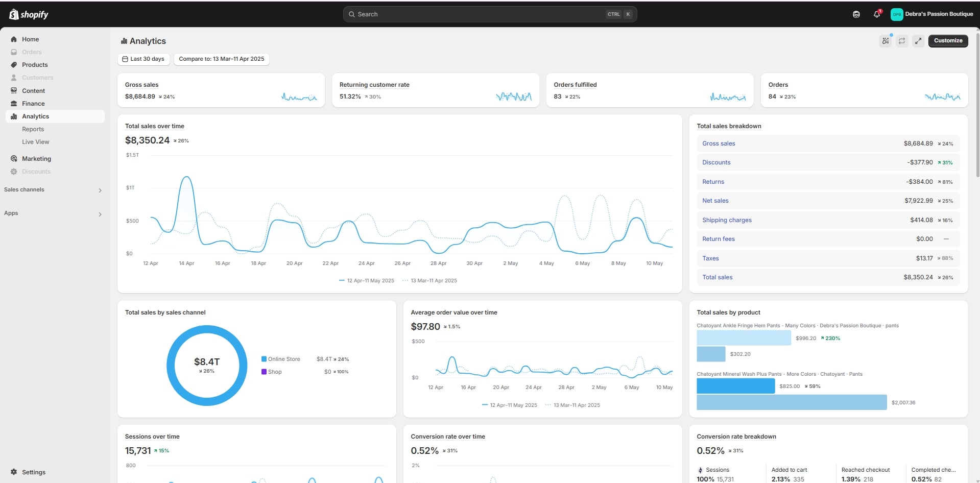This screenshot has width=980, height=483.
Task: Click the auto-refresh arrows icon
Action: 902,41
